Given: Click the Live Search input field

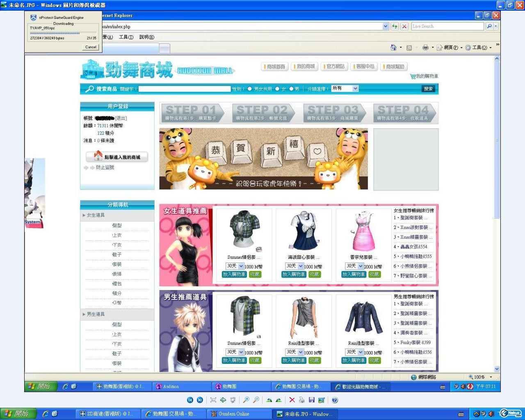Looking at the screenshot, I should [x=447, y=26].
